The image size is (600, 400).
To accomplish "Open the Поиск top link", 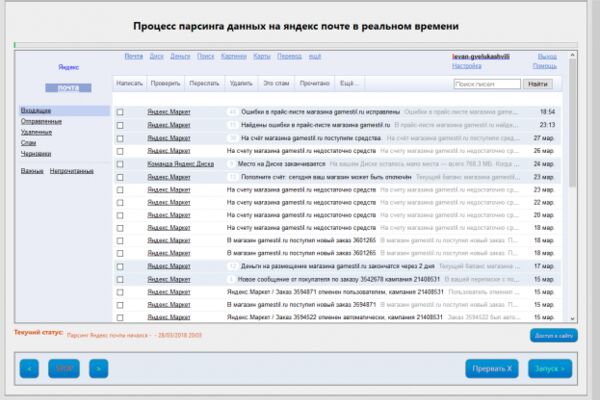I will click(x=205, y=56).
